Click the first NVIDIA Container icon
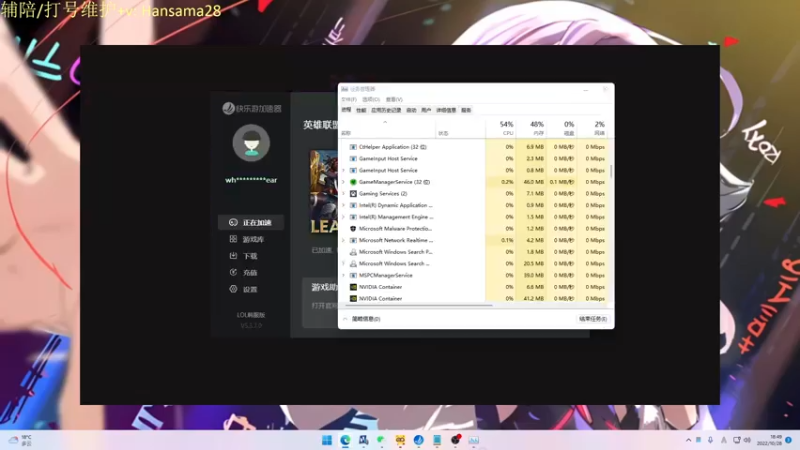The width and height of the screenshot is (800, 450). coord(353,287)
